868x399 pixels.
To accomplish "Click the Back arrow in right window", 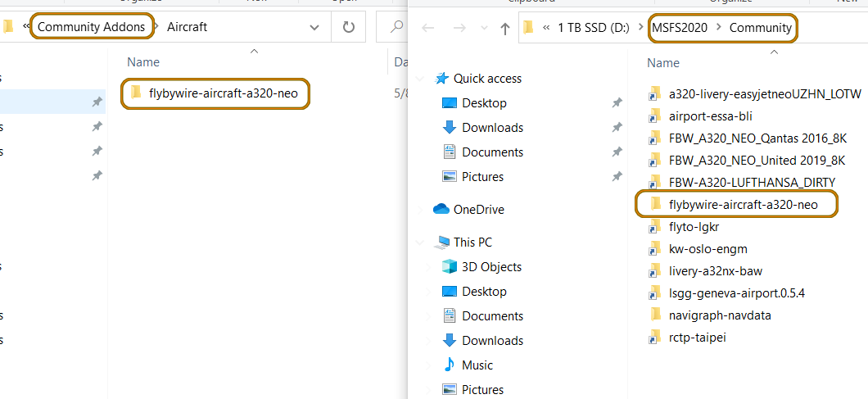I will coord(428,29).
